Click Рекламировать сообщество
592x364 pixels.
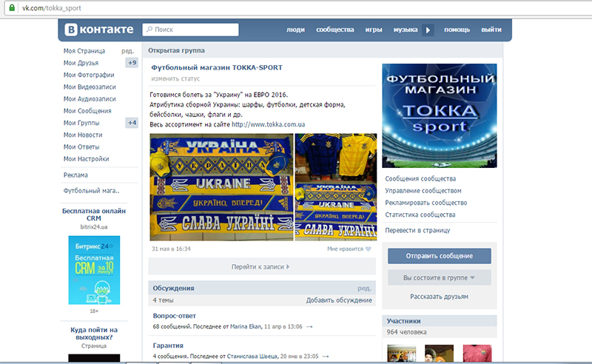(x=426, y=203)
